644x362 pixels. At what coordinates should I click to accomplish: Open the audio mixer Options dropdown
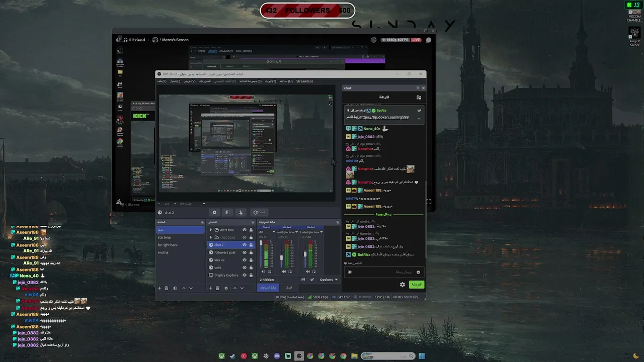tap(329, 280)
